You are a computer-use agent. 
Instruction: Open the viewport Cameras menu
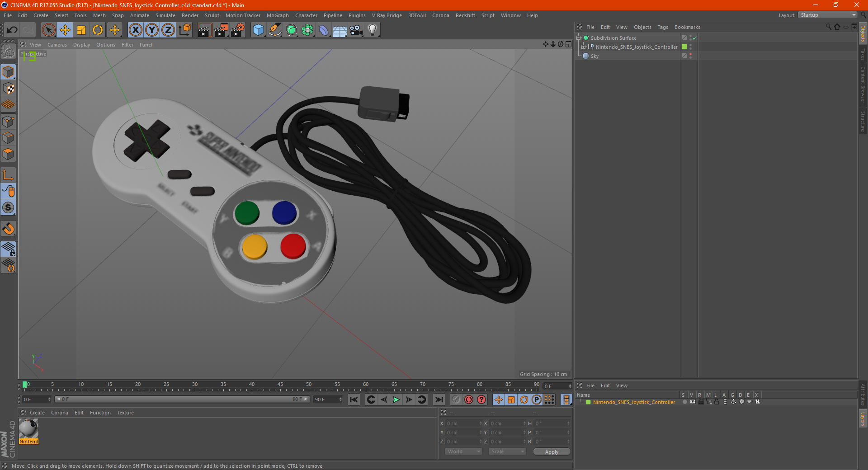(57, 45)
